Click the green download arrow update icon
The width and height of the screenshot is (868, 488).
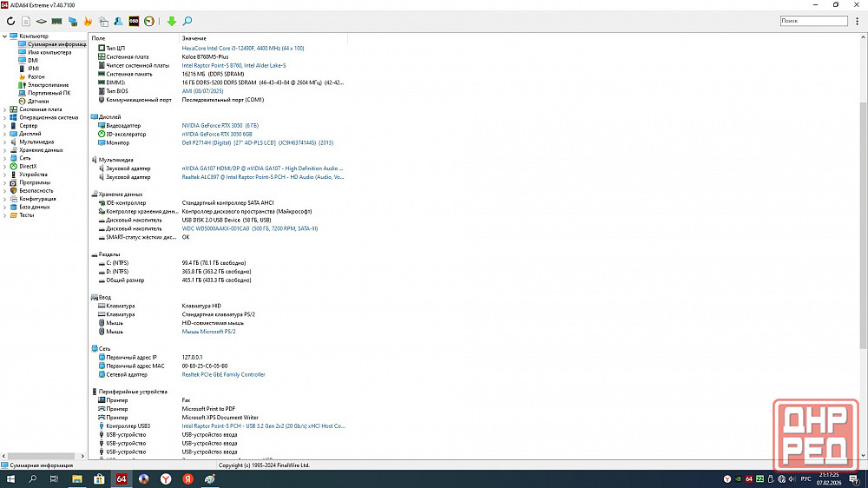[172, 21]
